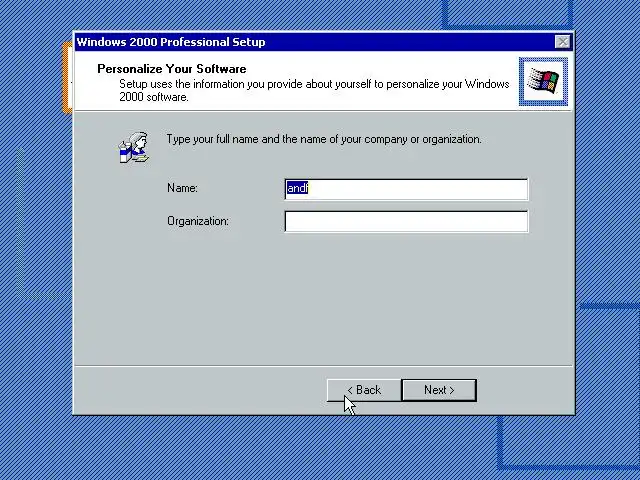
Task: Close the Windows 2000 Professional Setup dialog
Action: [563, 42]
